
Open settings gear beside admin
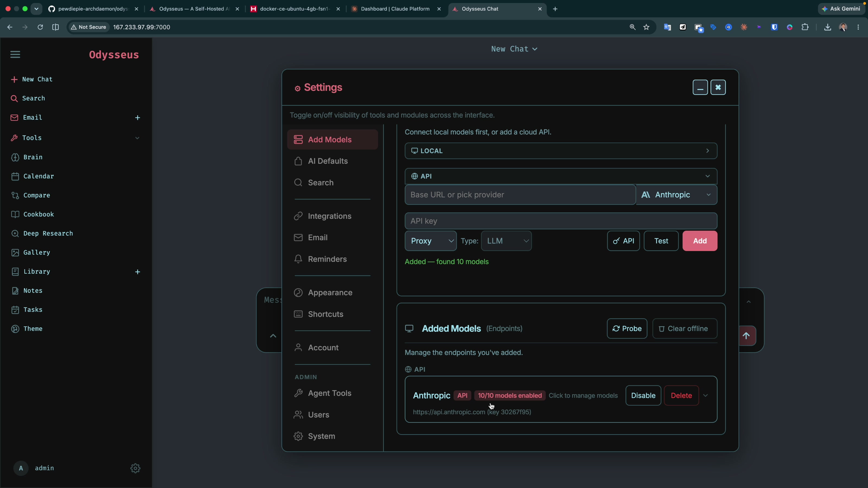135,468
